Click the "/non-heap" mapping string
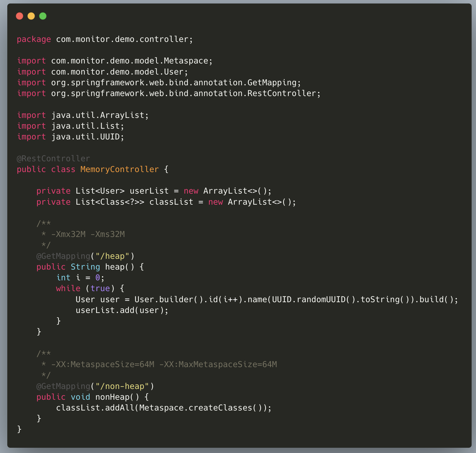Viewport: 476px width, 453px height. (122, 386)
